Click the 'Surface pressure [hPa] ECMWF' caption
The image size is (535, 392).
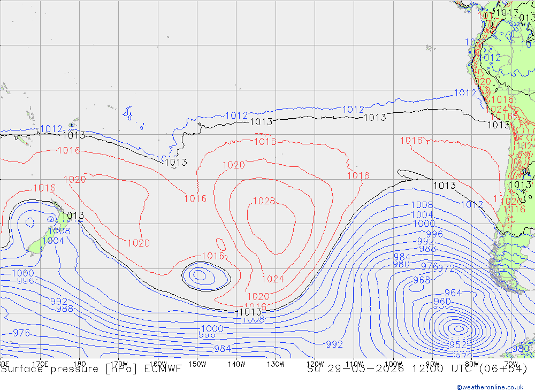click(x=91, y=369)
